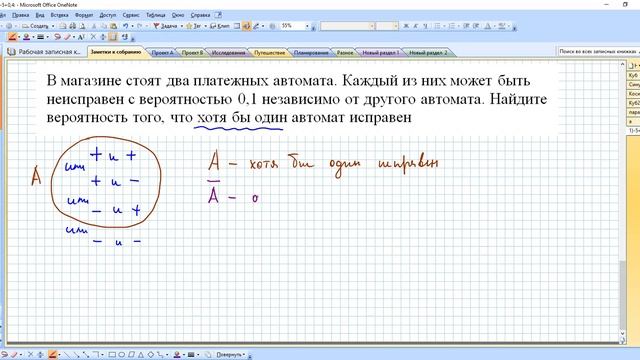Open the Повернуть rotate dropdown
Screen dimensions: 640x360
pyautogui.click(x=230, y=355)
